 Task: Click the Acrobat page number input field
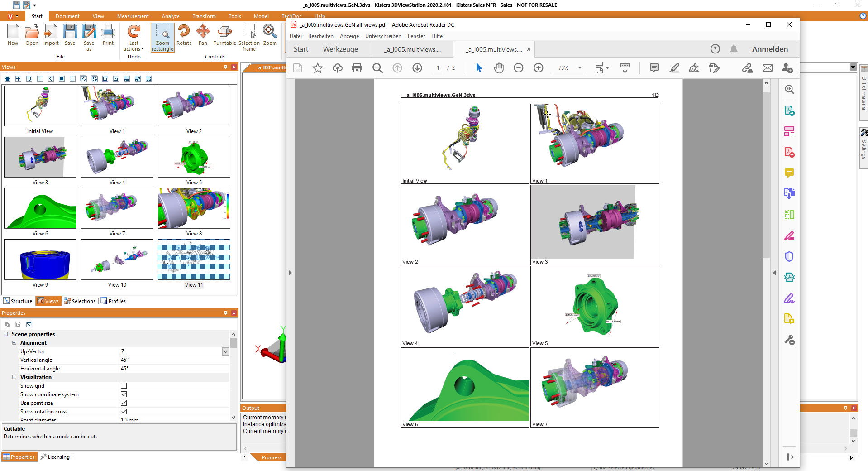(x=438, y=68)
